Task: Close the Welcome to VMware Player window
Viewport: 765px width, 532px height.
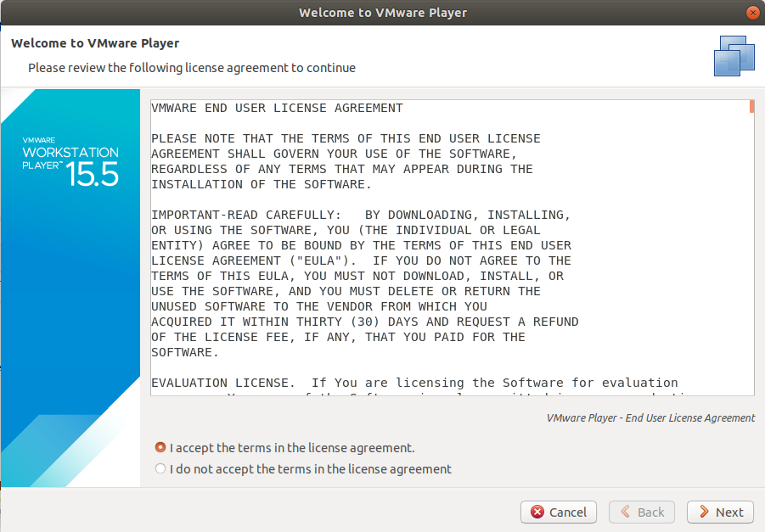Action: [x=753, y=12]
